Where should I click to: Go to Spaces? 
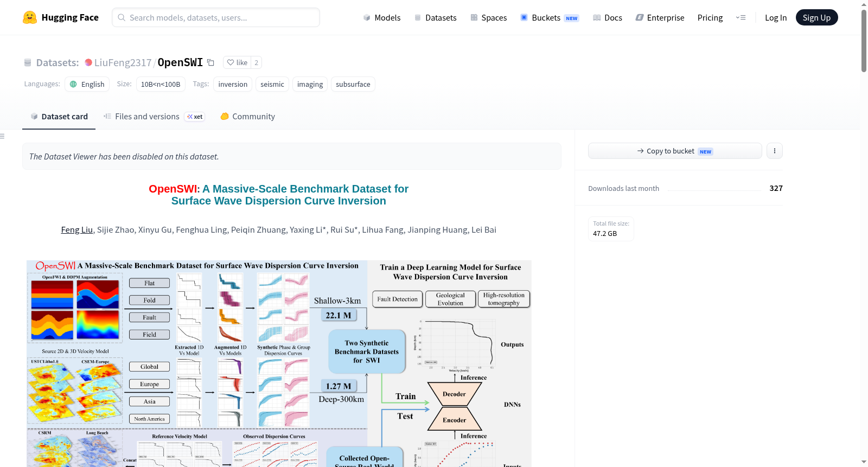(x=488, y=17)
